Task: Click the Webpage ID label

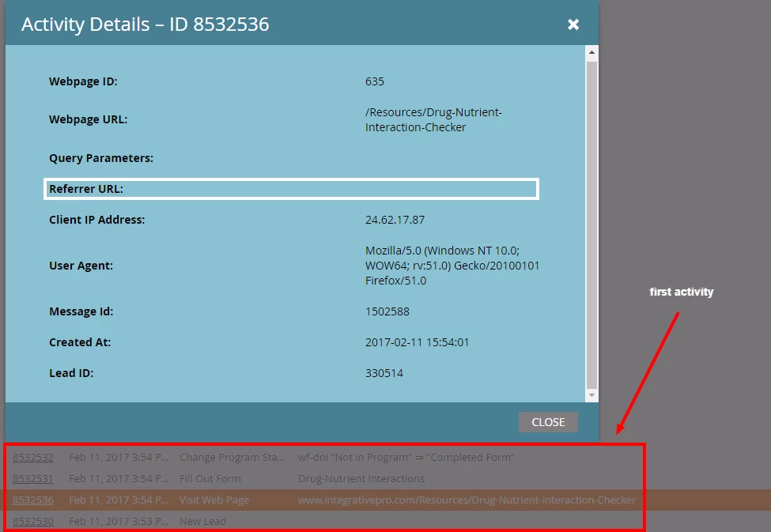Action: 83,81
